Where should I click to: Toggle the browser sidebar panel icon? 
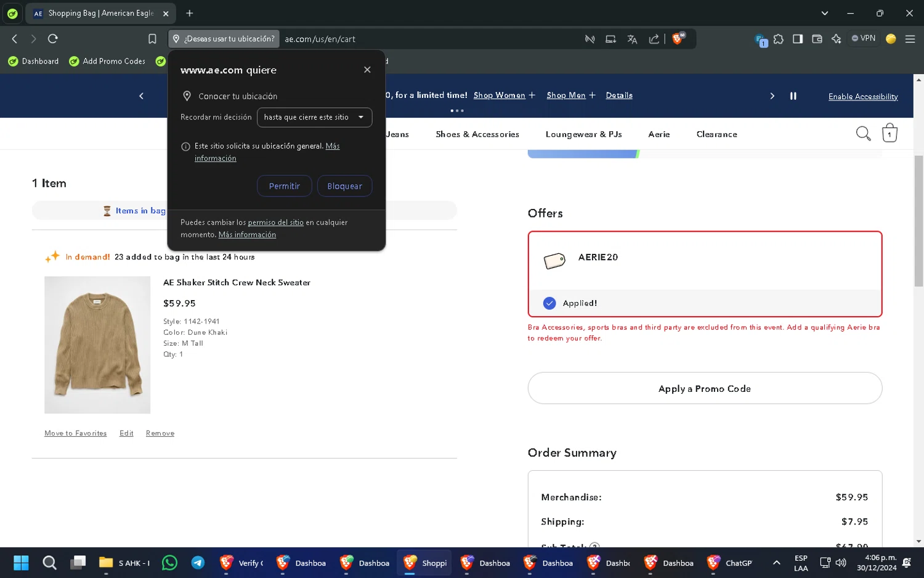tap(798, 39)
